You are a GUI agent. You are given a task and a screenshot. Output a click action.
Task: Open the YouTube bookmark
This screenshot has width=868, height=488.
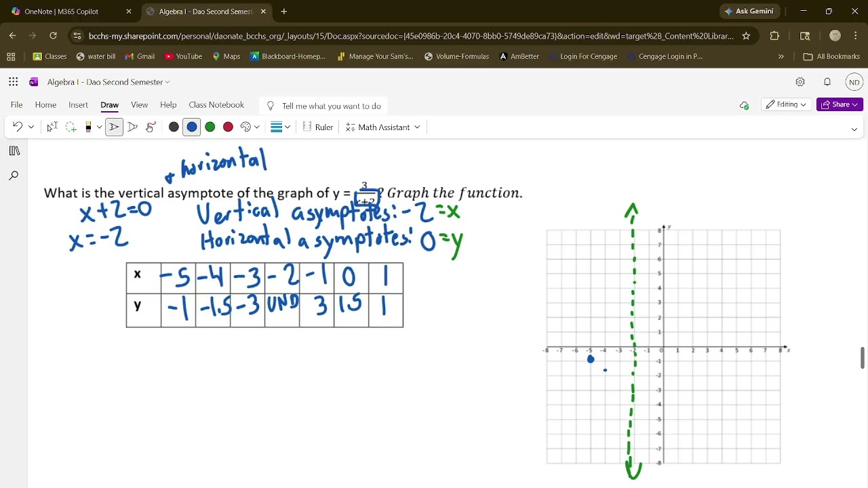tap(184, 56)
